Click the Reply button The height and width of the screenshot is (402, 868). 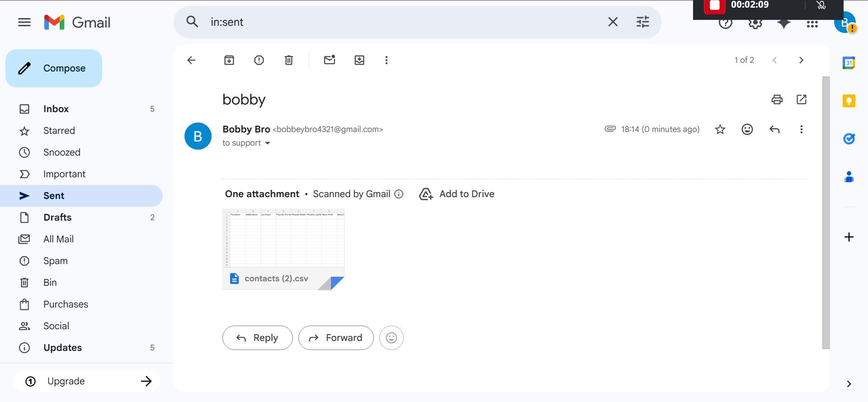tap(258, 338)
